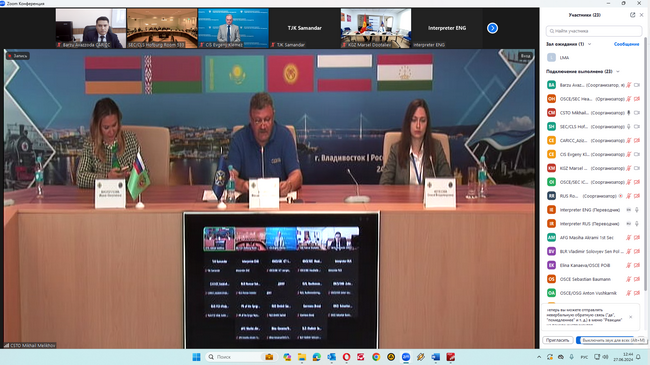Toggle microphone of Interpreter ENG participant
The height and width of the screenshot is (365, 650).
(637, 210)
